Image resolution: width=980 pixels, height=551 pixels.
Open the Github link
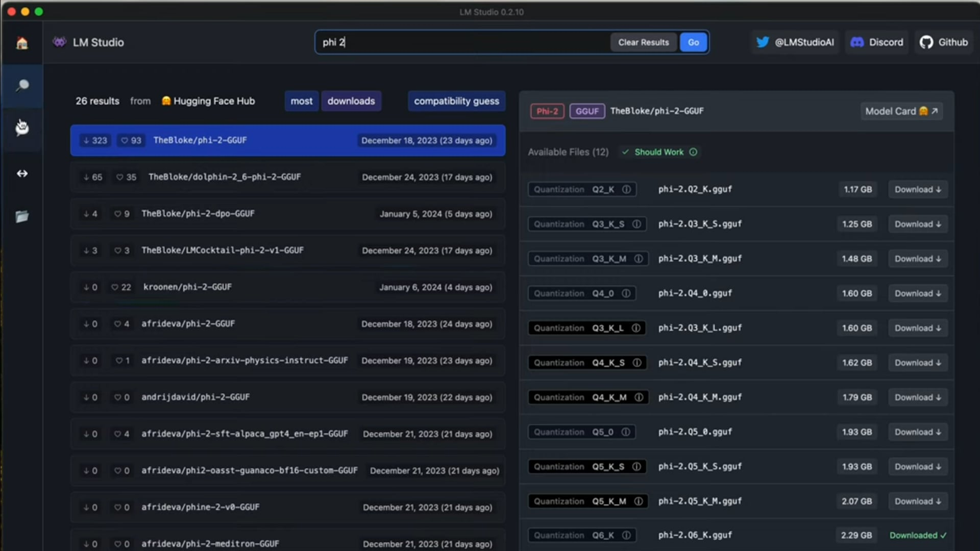pos(944,42)
